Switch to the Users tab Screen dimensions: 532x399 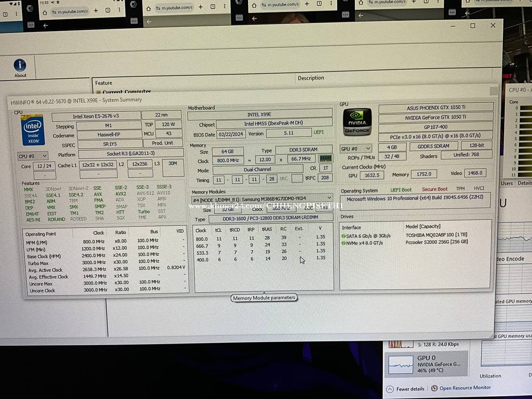507,183
